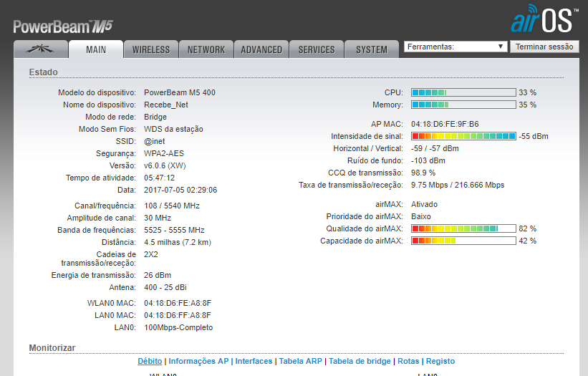This screenshot has height=376, width=588.
Task: Click the Estado section heading
Action: click(44, 72)
